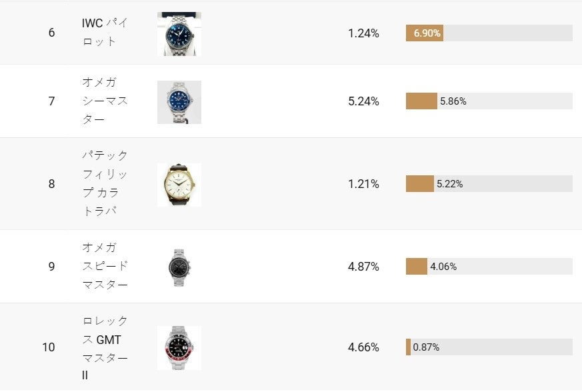Screen dimensions: 582x392
Task: Select the パテック フィリップ カラトラバ label
Action: point(104,183)
